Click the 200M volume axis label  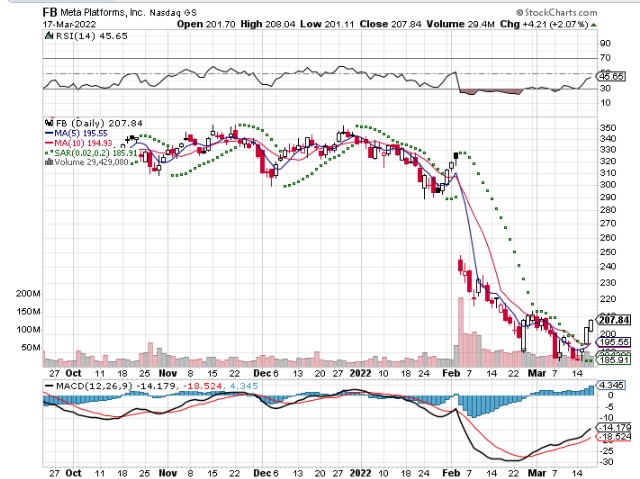28,293
